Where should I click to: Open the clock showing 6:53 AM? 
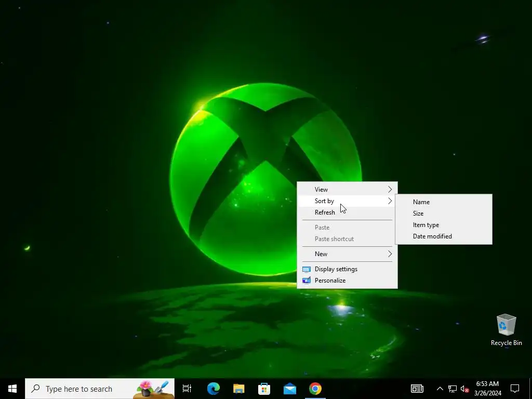click(x=487, y=389)
